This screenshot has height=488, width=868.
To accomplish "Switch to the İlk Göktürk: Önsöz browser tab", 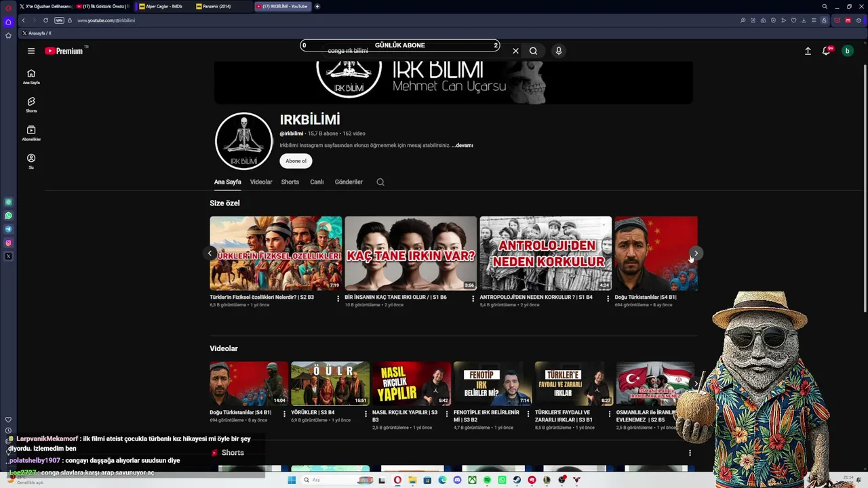I will (x=103, y=6).
